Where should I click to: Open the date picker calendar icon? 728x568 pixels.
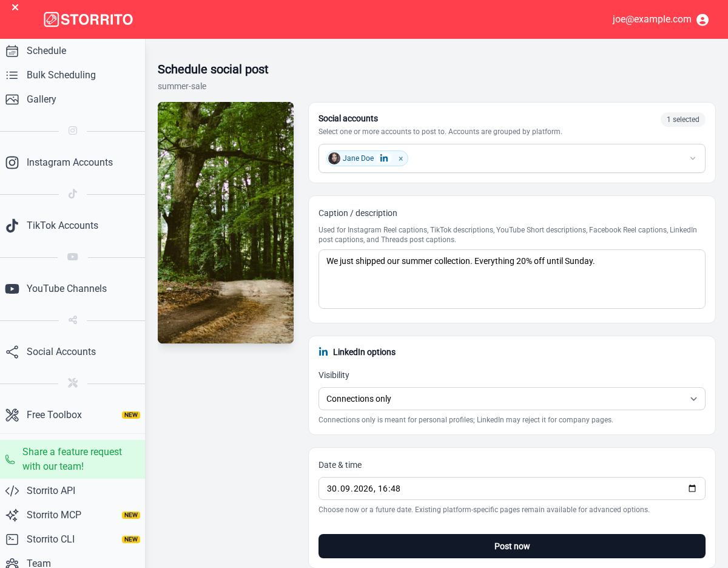692,489
